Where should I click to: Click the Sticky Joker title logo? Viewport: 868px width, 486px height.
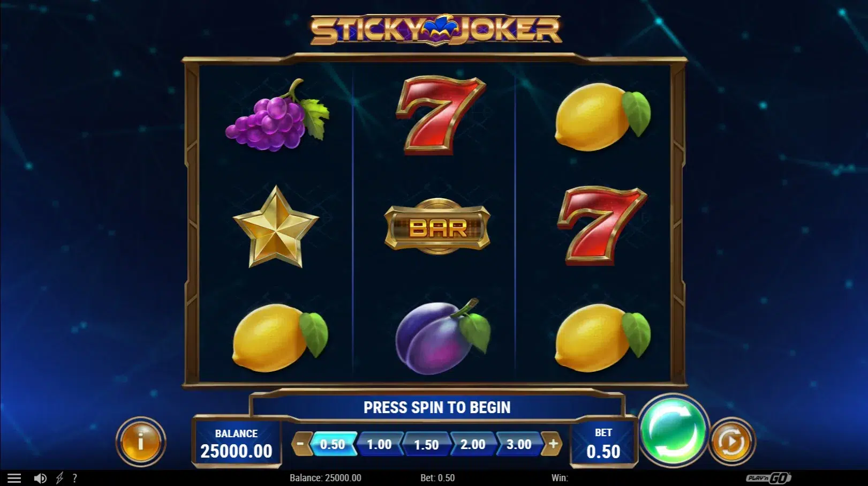436,30
